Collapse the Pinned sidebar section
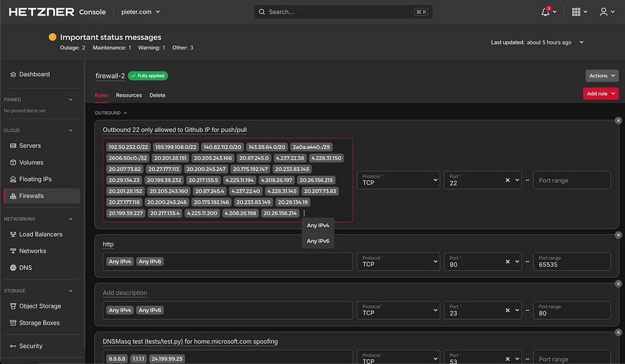 [x=71, y=99]
